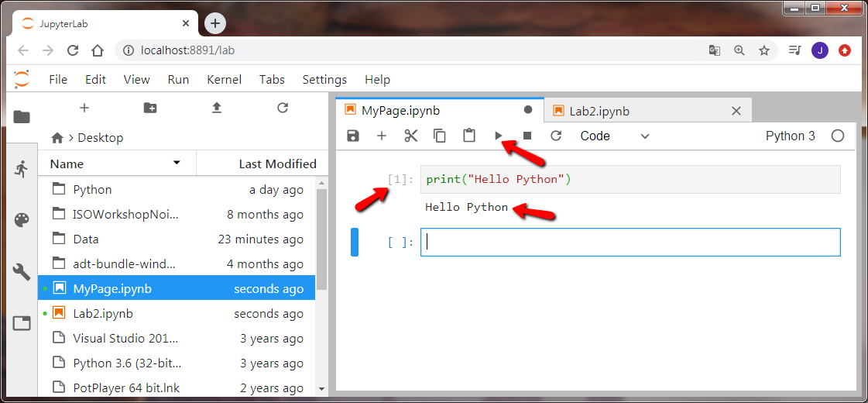Image resolution: width=868 pixels, height=403 pixels.
Task: Click the print("Hello Python") code cell
Action: (x=630, y=179)
